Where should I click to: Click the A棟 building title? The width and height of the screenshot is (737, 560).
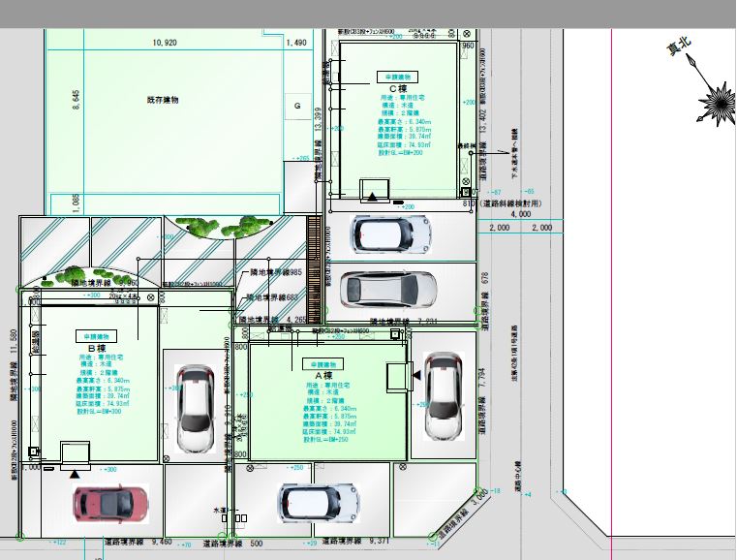(323, 376)
